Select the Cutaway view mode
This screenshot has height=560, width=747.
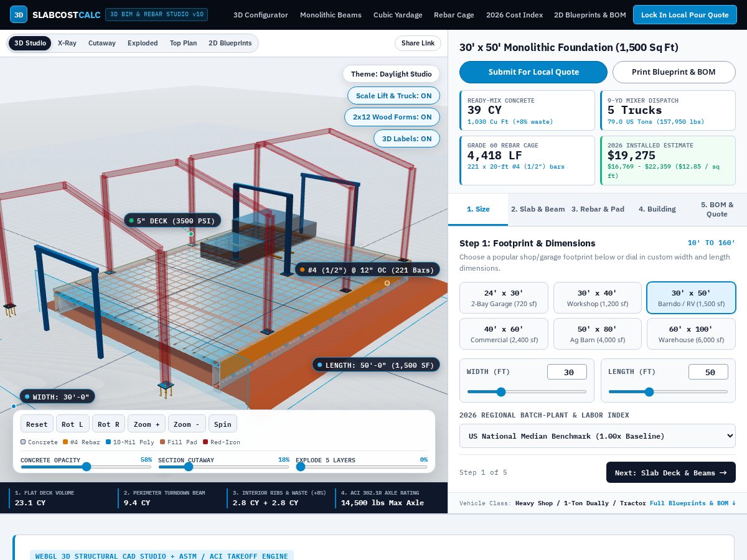tap(102, 44)
